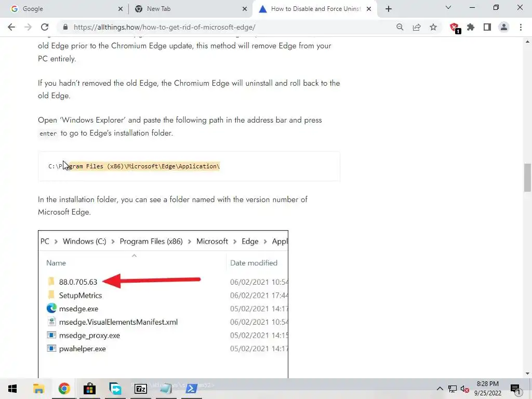The height and width of the screenshot is (399, 532).
Task: Go back to the previous page
Action: [x=11, y=27]
